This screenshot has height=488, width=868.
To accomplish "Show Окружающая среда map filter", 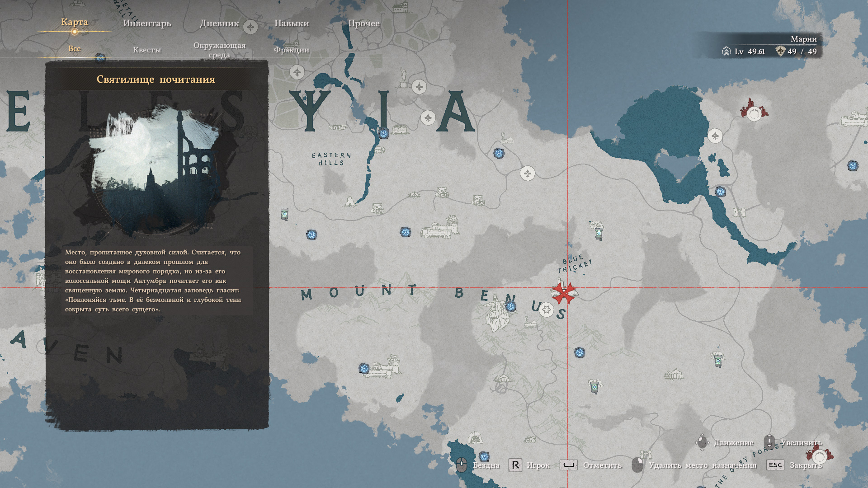I will point(219,50).
